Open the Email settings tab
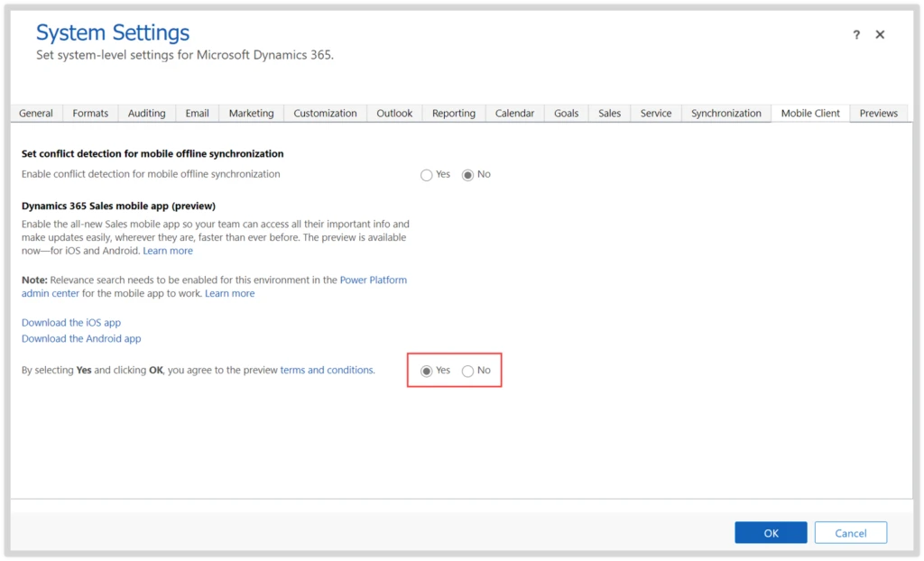 point(197,113)
